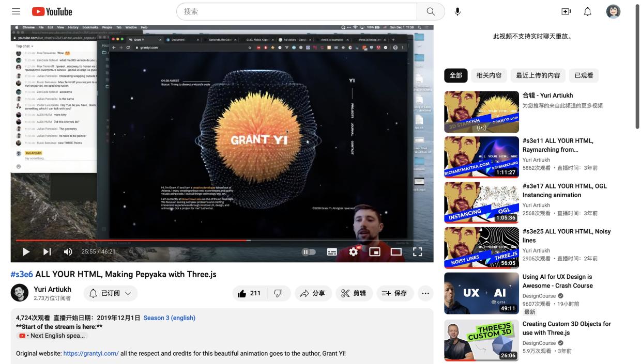Open the #s3e25 Noisy lines thumbnail
This screenshot has width=641, height=364.
(481, 248)
